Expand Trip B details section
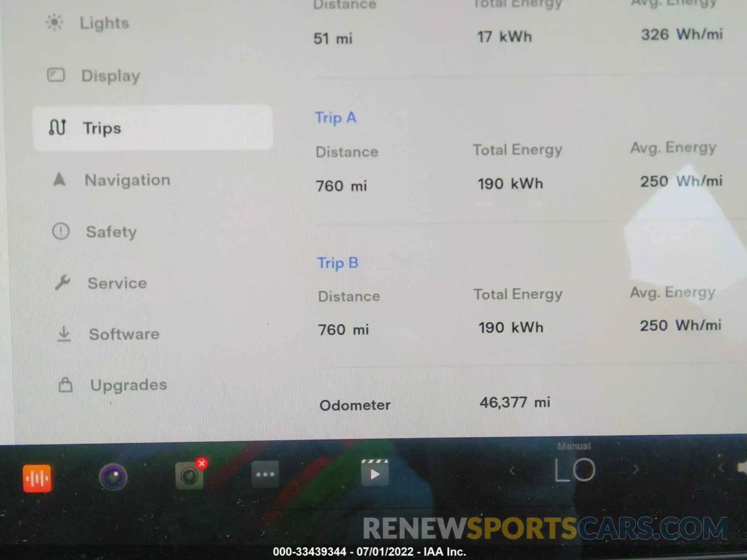 [337, 262]
